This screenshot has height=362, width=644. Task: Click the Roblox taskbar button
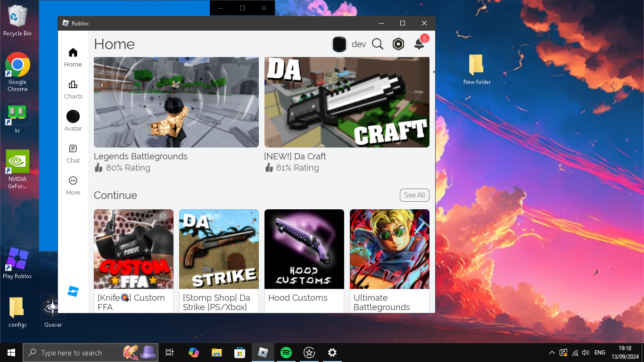[x=263, y=353]
